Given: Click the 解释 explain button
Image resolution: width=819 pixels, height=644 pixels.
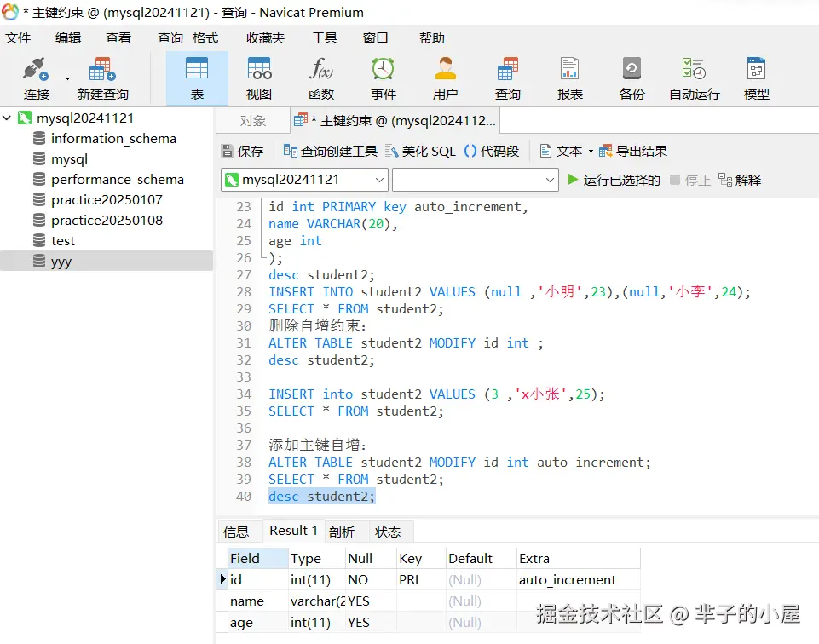Looking at the screenshot, I should pyautogui.click(x=740, y=180).
